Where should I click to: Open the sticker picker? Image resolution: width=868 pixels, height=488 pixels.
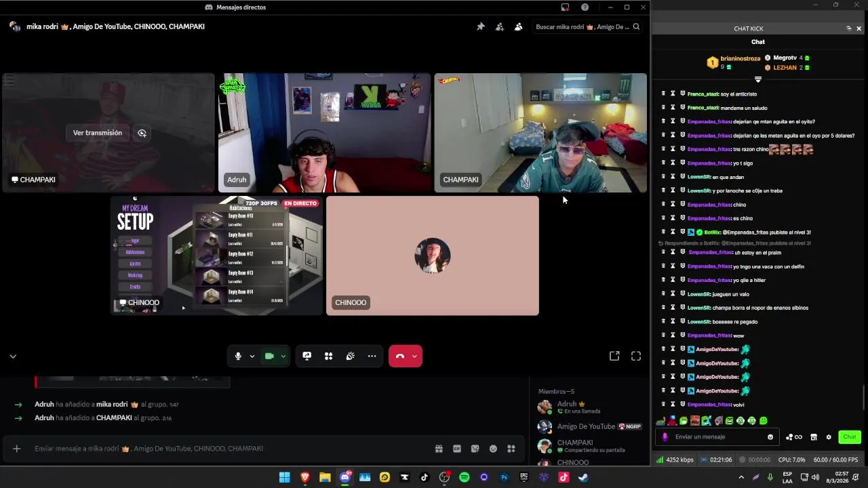click(475, 448)
